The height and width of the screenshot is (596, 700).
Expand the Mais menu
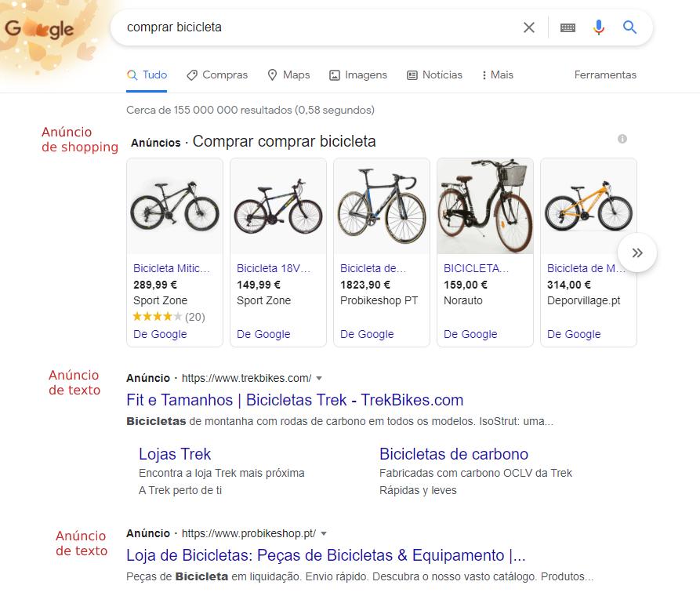coord(498,75)
